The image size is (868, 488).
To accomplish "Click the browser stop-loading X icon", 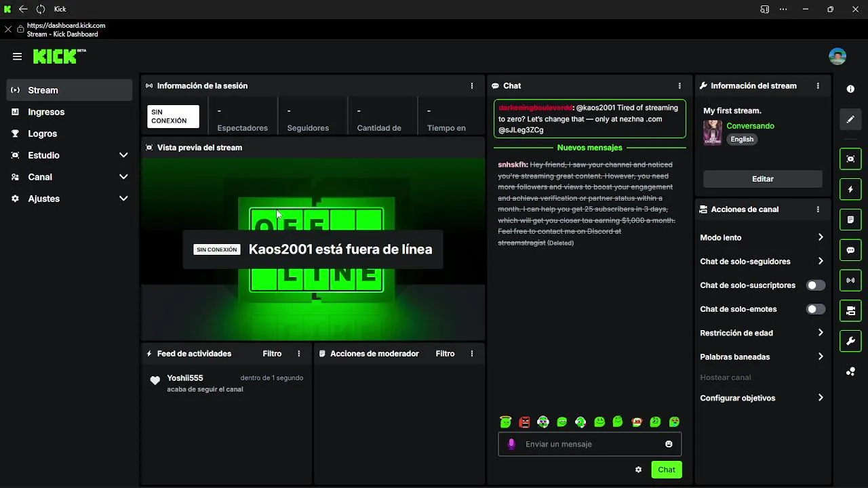I will pos(8,29).
